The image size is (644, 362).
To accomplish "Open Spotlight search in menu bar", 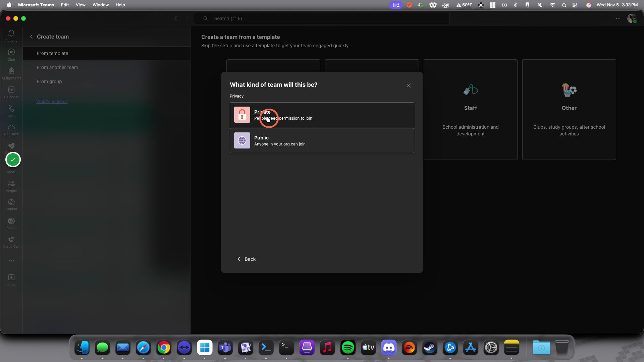I will click(x=564, y=5).
